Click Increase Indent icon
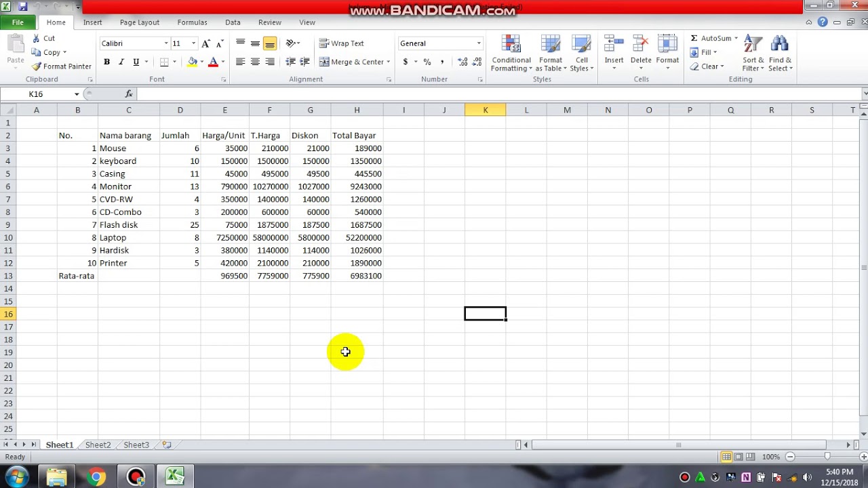This screenshot has height=488, width=868. tap(305, 62)
